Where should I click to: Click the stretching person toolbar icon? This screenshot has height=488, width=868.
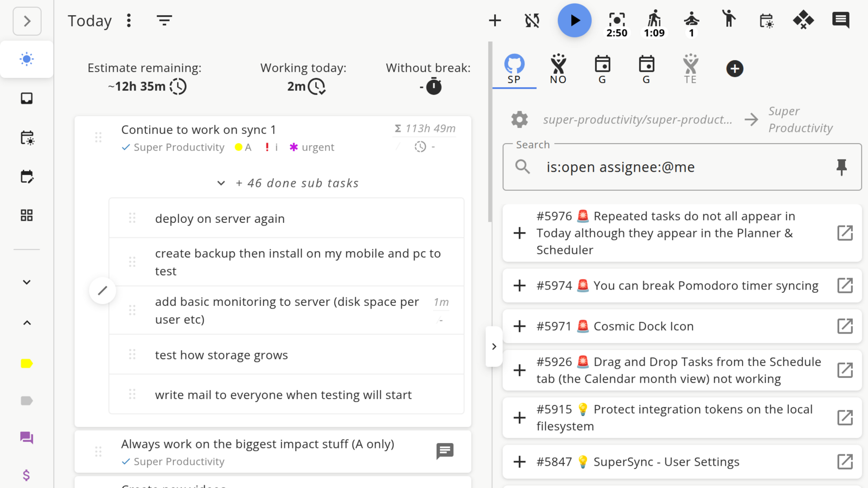click(x=729, y=20)
